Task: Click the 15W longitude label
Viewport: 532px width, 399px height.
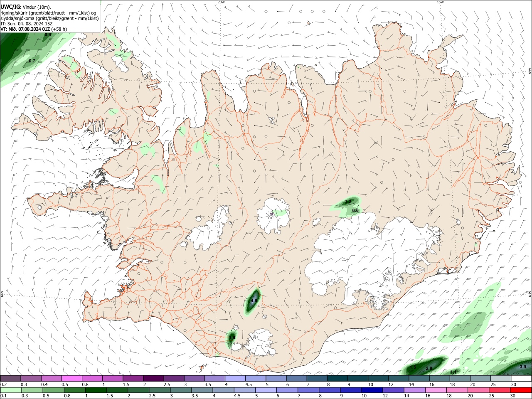Action: tap(440, 2)
